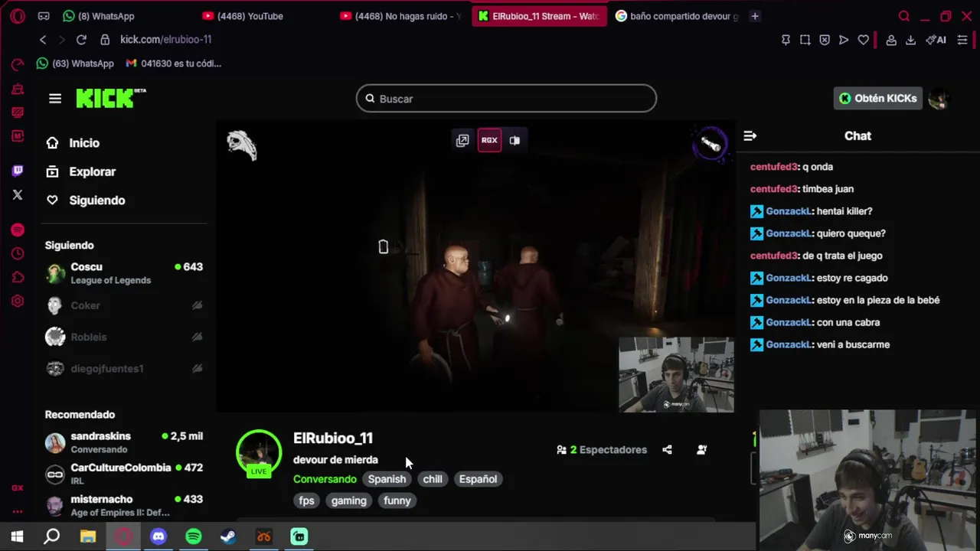Open Discord from the taskbar

(158, 536)
